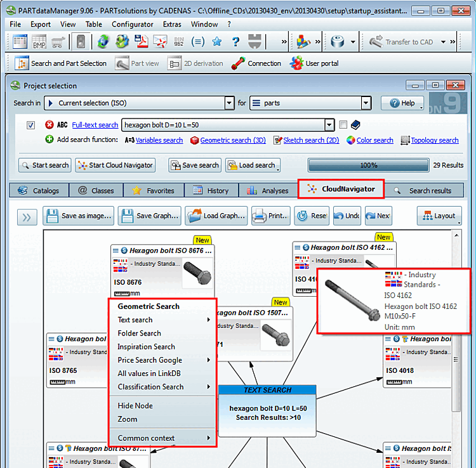Viewport: 476px width, 468px height.
Task: Click the full-text search input field
Action: click(223, 125)
